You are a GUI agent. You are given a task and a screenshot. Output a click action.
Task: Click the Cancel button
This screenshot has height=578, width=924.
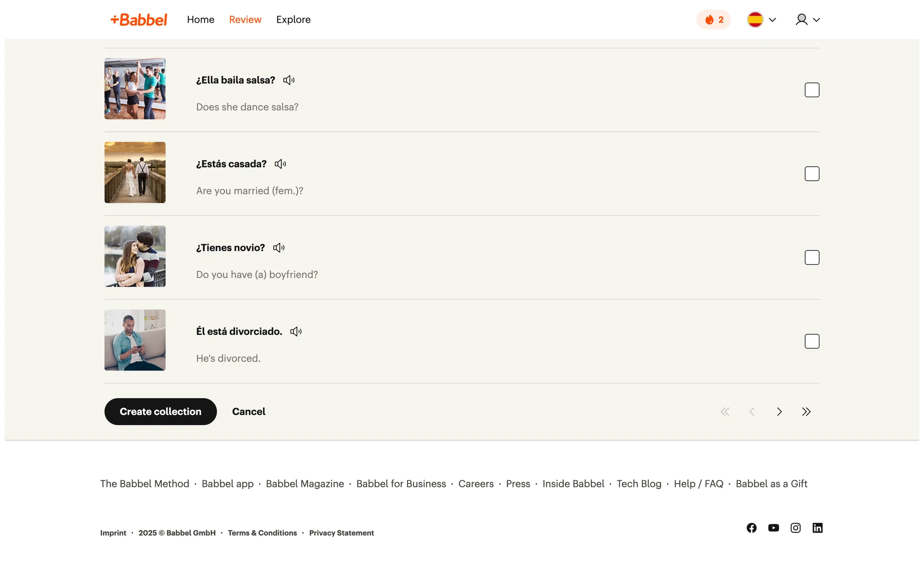[248, 412]
